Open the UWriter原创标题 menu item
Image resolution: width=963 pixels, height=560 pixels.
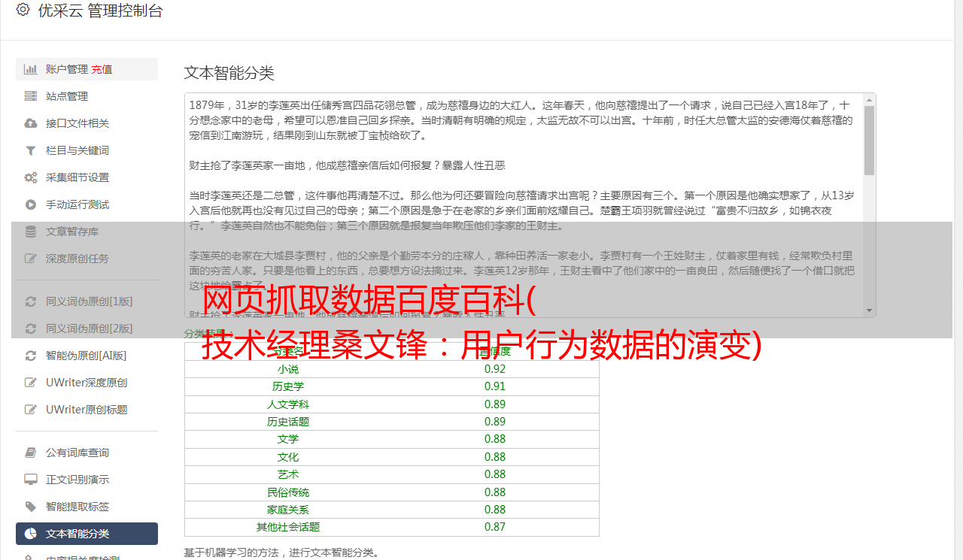(87, 410)
